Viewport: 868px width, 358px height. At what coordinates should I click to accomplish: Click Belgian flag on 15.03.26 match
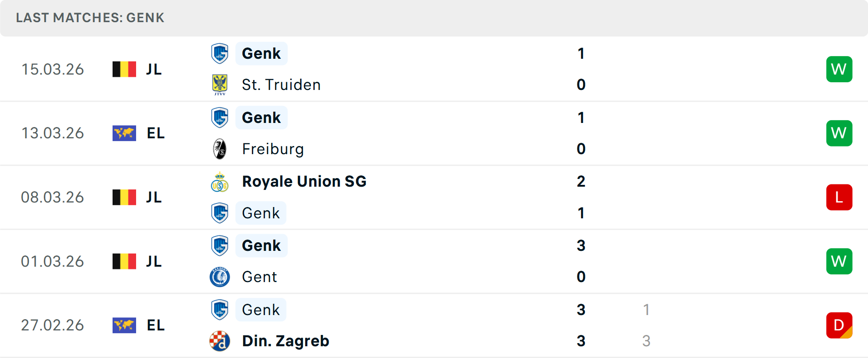coord(124,69)
